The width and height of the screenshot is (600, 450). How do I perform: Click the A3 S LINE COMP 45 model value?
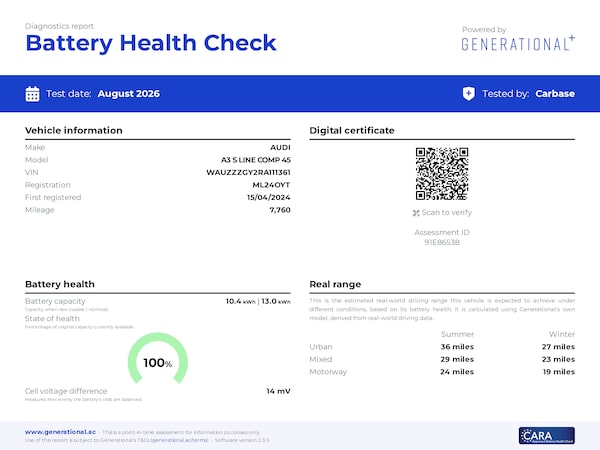point(256,160)
